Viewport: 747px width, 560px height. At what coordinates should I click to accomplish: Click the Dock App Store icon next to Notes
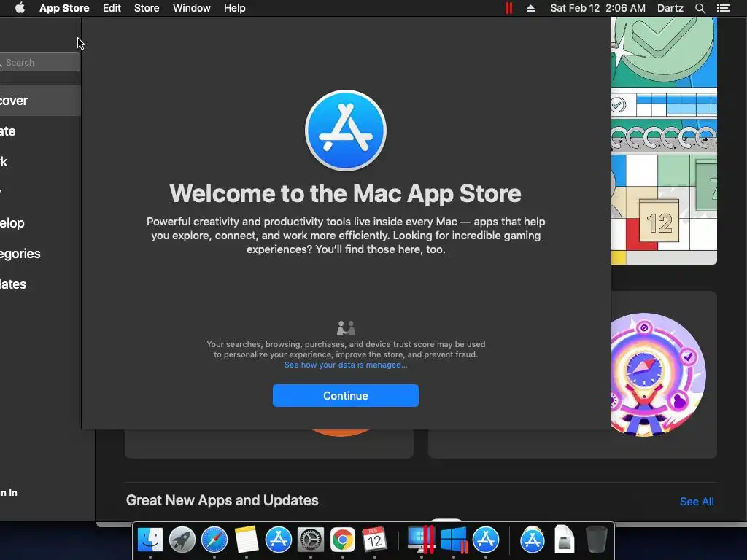pos(278,540)
